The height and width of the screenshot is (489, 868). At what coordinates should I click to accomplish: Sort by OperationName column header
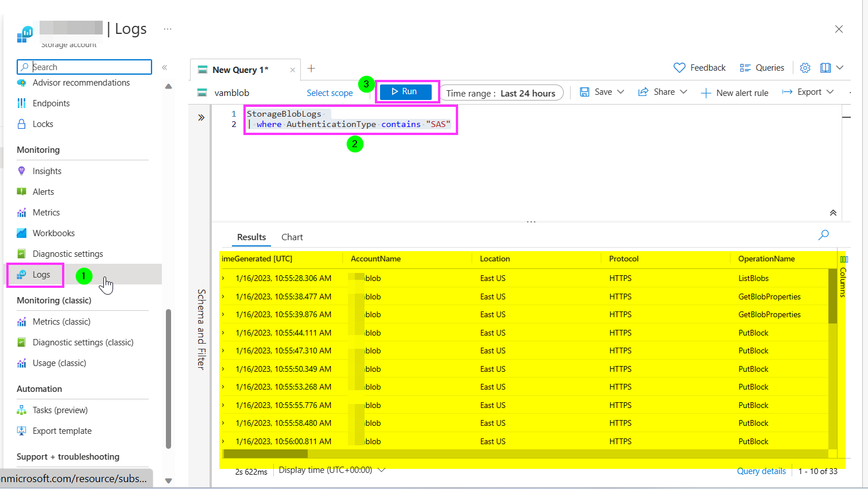coord(766,259)
